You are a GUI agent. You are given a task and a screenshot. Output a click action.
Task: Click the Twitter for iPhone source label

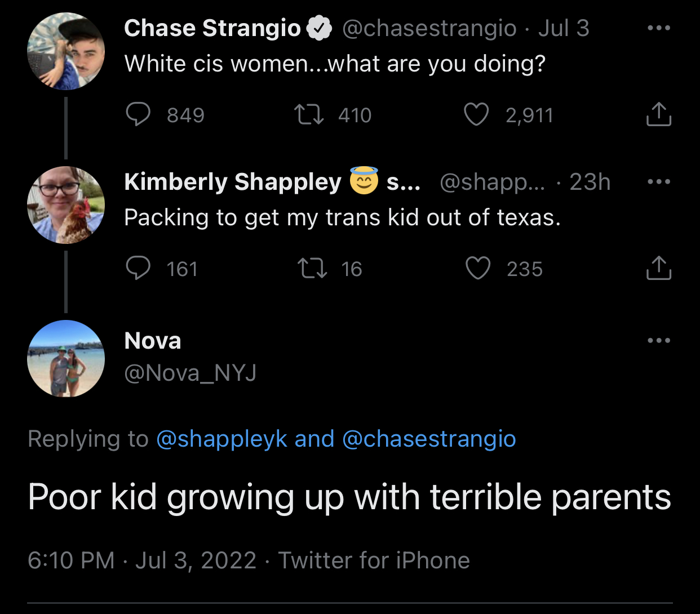click(x=374, y=560)
